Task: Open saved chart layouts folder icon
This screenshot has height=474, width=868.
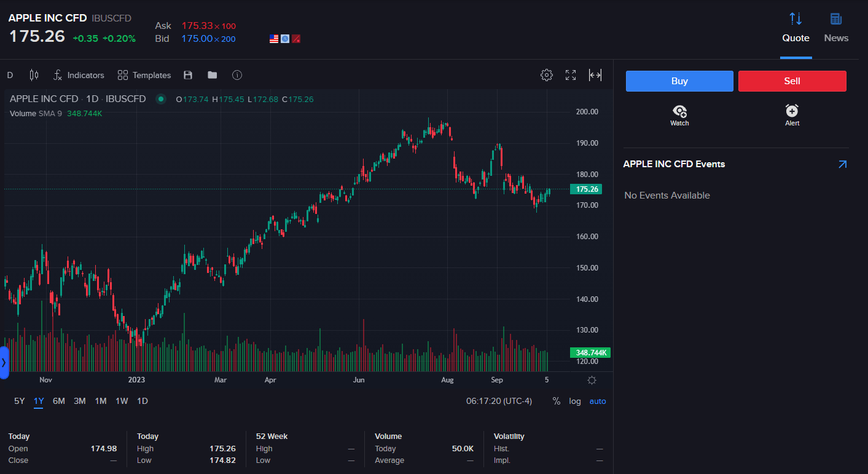Action: (x=213, y=75)
